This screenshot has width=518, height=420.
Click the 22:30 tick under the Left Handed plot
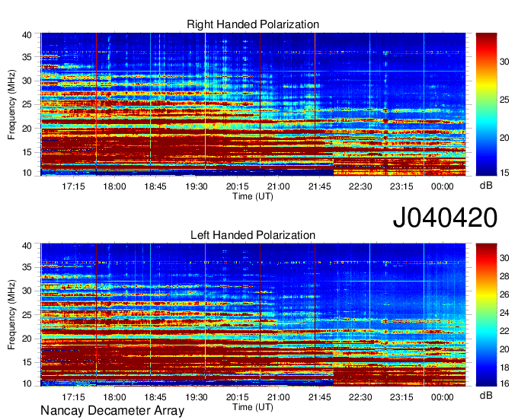[360, 397]
